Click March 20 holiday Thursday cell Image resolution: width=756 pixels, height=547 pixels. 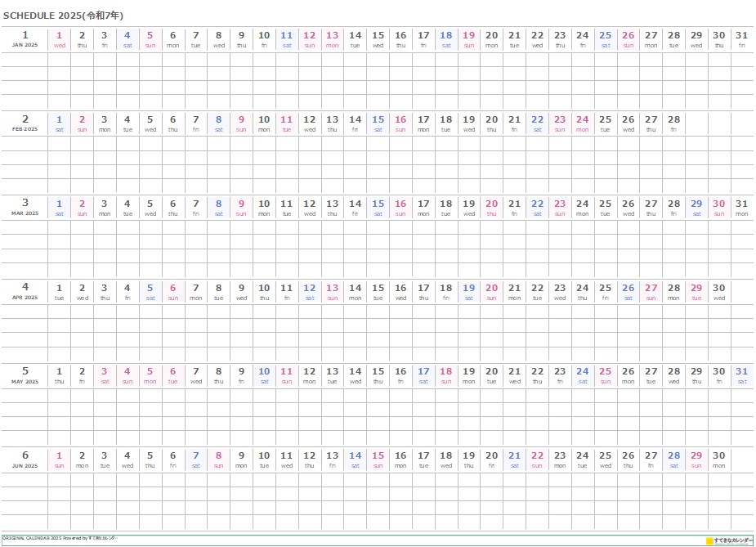(491, 208)
